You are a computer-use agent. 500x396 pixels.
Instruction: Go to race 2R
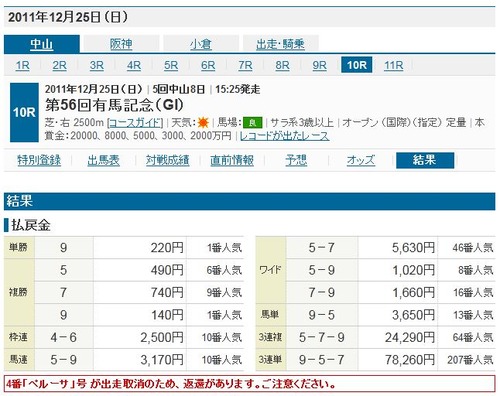[60, 65]
